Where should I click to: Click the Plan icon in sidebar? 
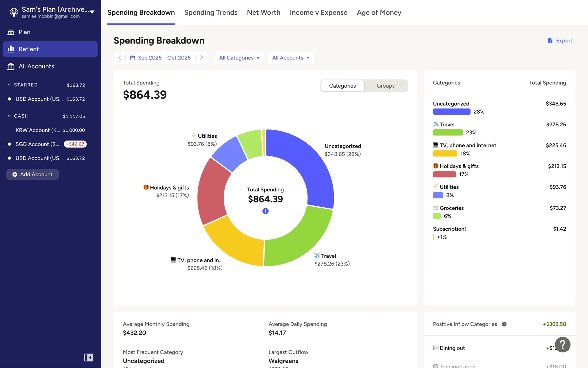pos(11,32)
